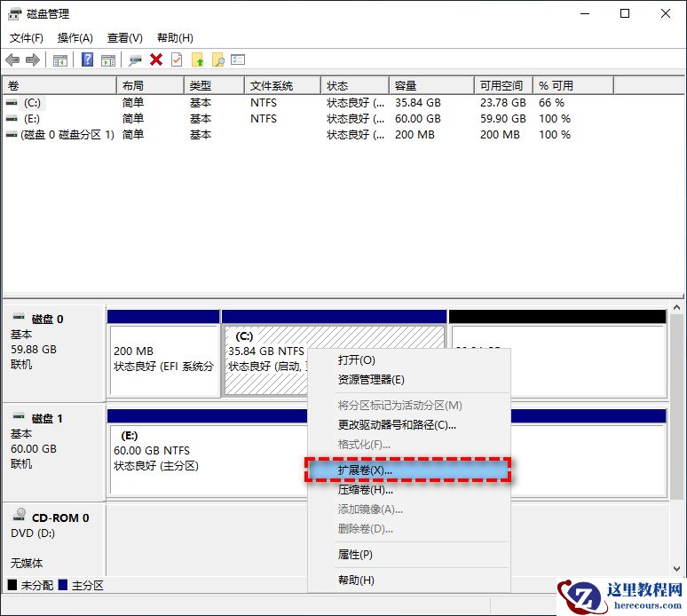Select 更改驱动器号和路径(C)... context entry
The height and width of the screenshot is (616, 687).
pos(409,425)
